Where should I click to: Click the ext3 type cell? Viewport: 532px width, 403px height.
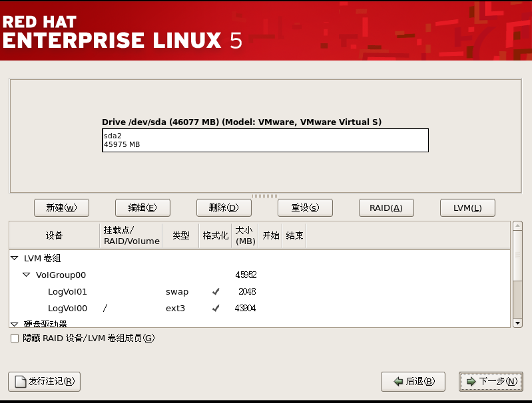(x=175, y=309)
